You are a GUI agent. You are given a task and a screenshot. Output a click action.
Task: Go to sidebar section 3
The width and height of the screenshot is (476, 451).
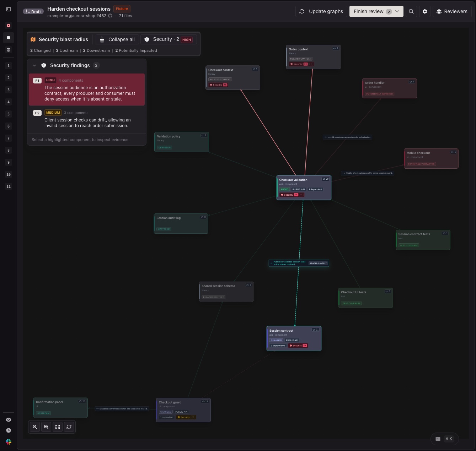(9, 90)
